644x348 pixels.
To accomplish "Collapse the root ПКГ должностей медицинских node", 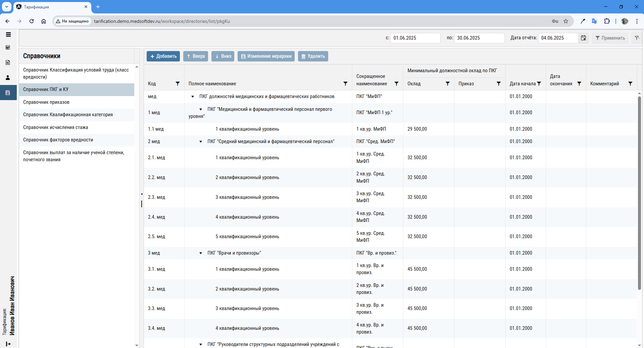I will coord(193,97).
